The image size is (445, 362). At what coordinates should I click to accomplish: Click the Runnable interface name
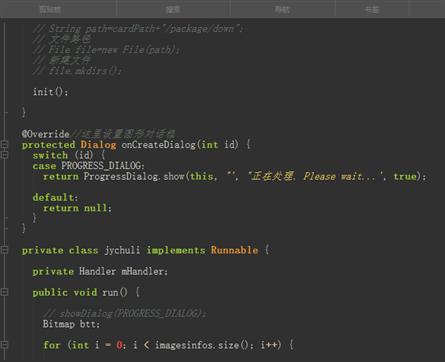pos(234,250)
